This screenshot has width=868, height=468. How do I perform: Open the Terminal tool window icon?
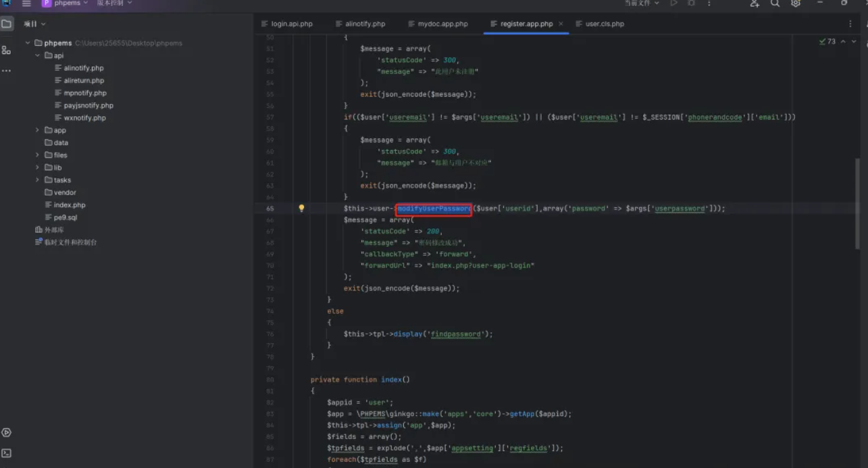(7, 453)
